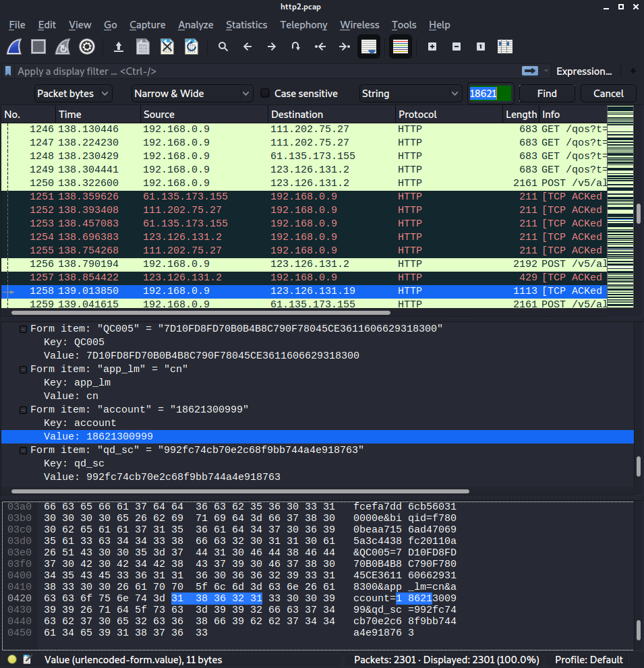
Task: Open the Wireless menu
Action: tap(359, 25)
